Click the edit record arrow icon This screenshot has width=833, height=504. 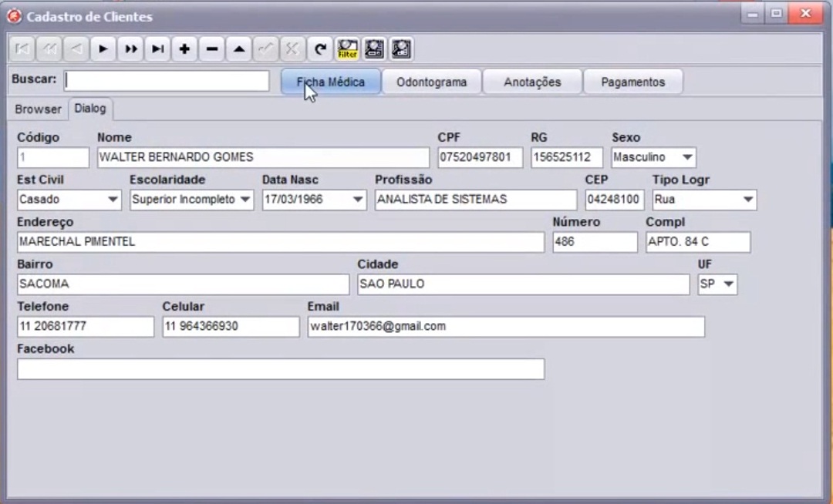238,49
